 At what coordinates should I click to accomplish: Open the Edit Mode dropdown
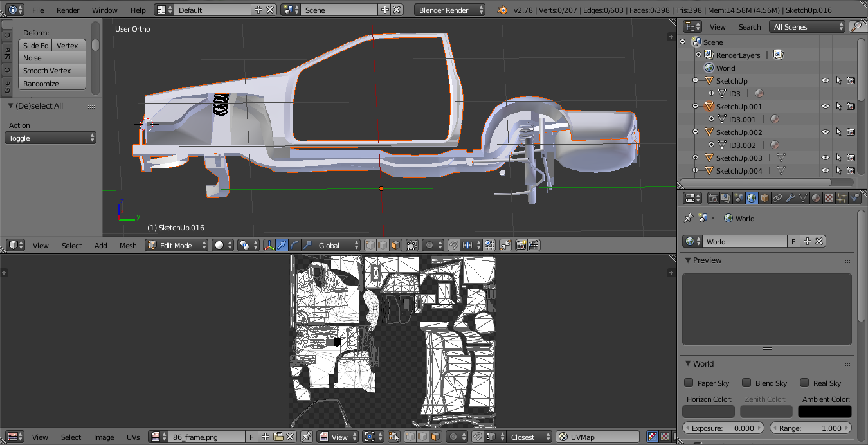[x=177, y=245]
